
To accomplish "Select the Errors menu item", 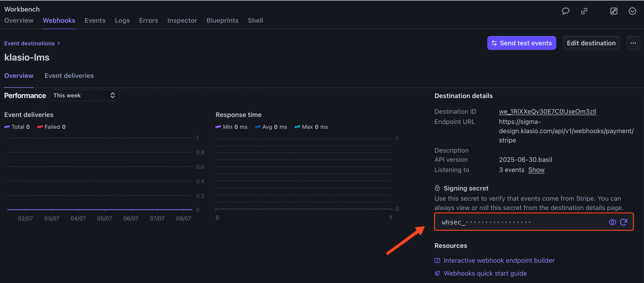I will tap(148, 20).
